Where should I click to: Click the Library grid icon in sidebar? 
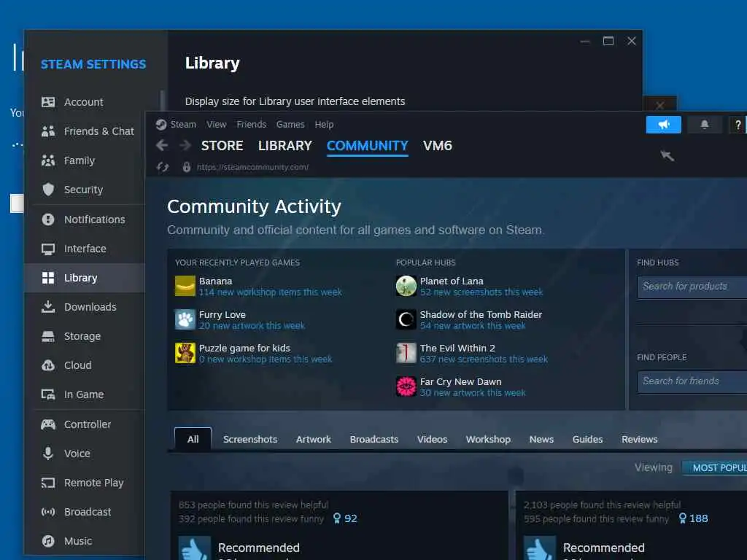click(48, 278)
